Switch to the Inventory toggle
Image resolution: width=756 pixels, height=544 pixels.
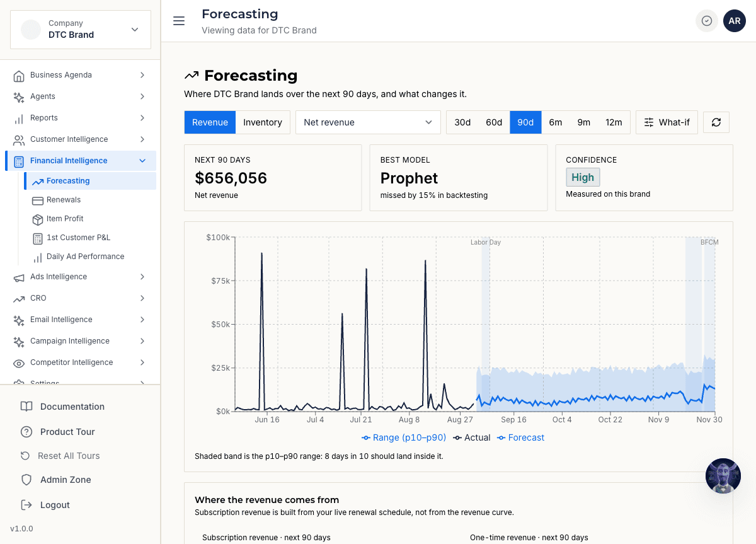tap(263, 122)
